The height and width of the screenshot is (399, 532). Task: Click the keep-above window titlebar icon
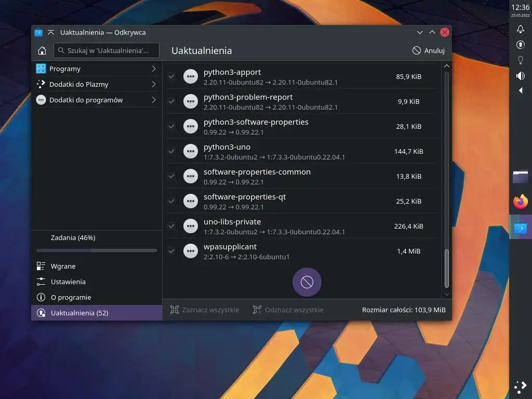[x=51, y=32]
